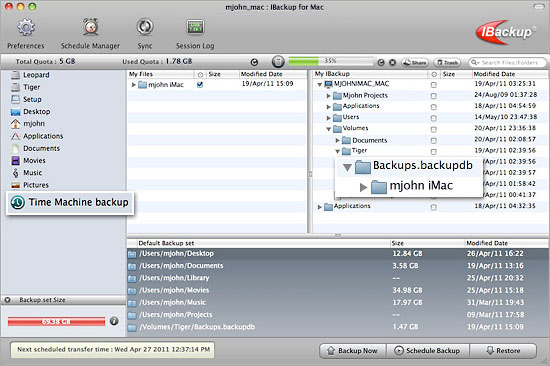The height and width of the screenshot is (366, 550).
Task: Click Backup Now button
Action: [353, 351]
